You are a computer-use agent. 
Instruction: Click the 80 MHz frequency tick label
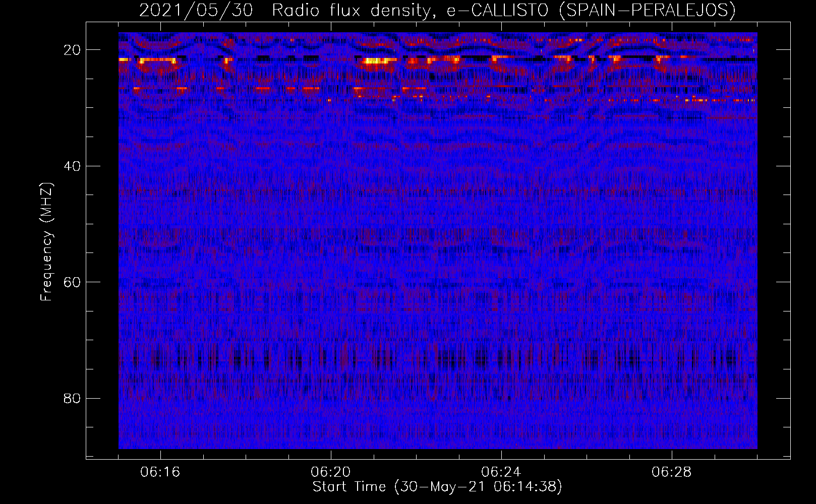72,399
